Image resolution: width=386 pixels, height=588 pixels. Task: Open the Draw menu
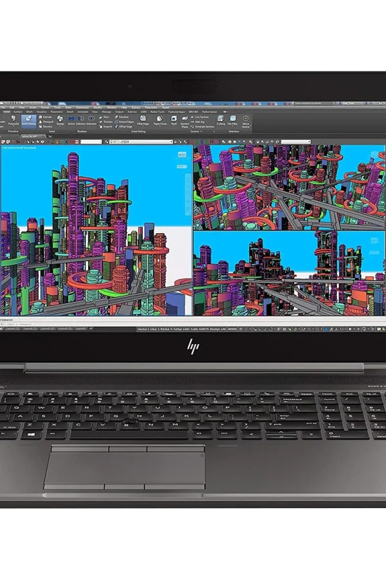click(x=68, y=108)
